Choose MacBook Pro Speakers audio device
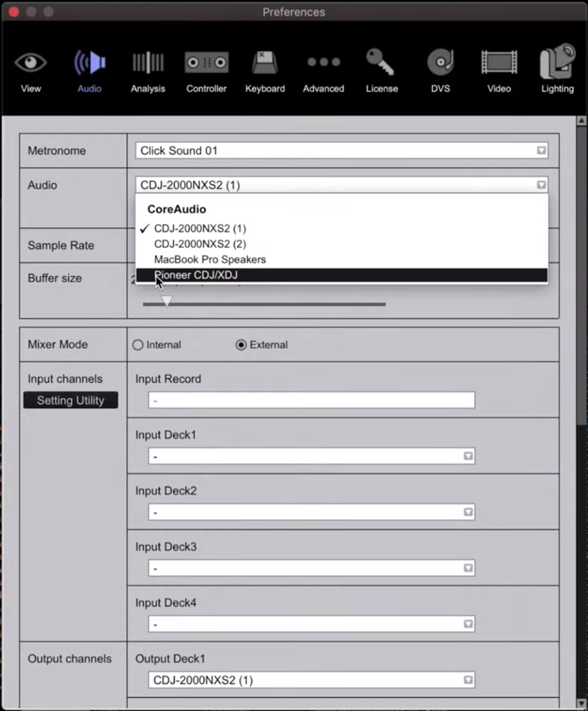Viewport: 588px width, 711px height. click(210, 260)
